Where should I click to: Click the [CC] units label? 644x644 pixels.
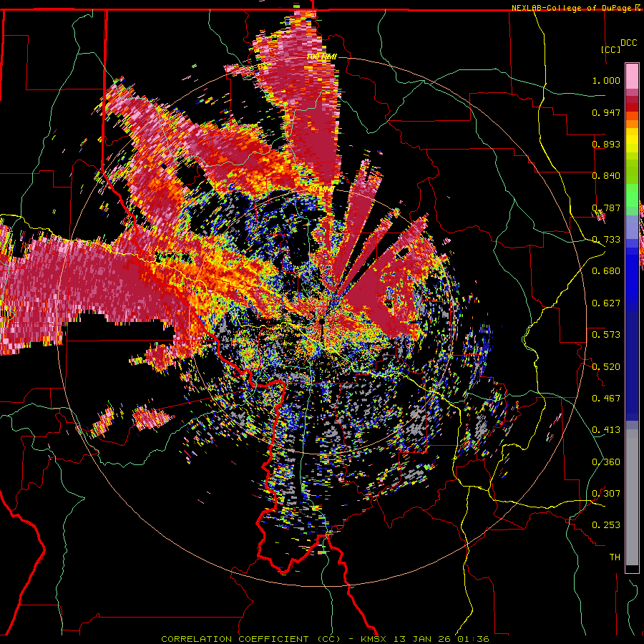click(x=611, y=49)
